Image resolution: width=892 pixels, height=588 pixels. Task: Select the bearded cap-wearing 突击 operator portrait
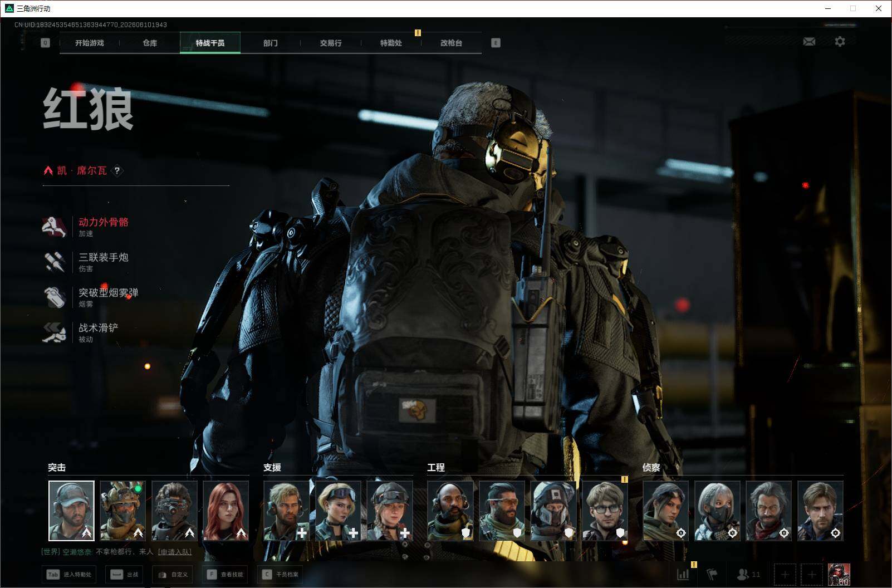tap(71, 511)
